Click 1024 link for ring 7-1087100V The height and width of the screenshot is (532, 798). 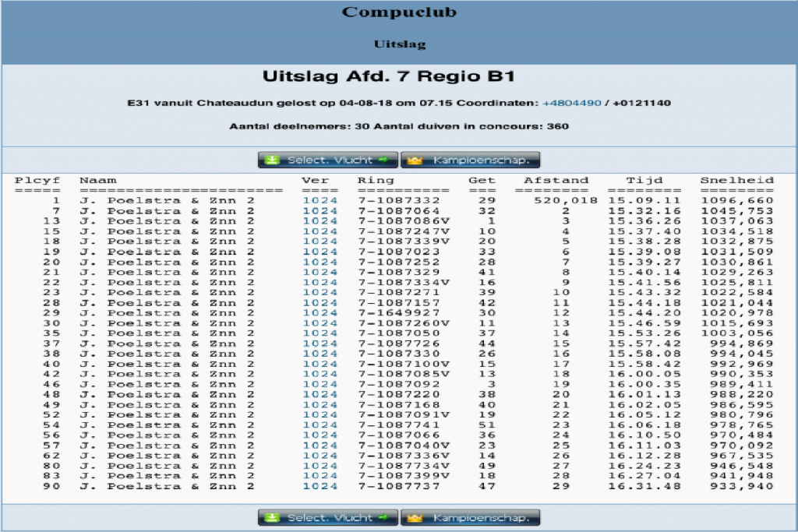coord(320,364)
